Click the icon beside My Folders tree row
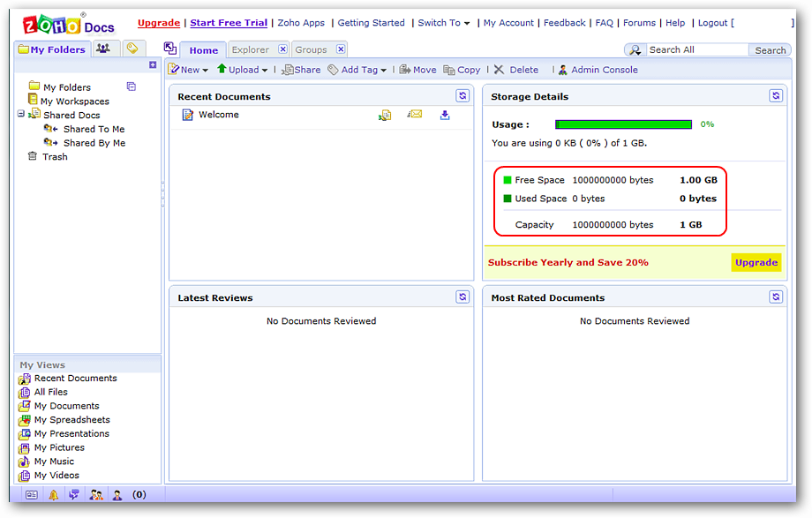The width and height of the screenshot is (812, 518). coord(132,86)
